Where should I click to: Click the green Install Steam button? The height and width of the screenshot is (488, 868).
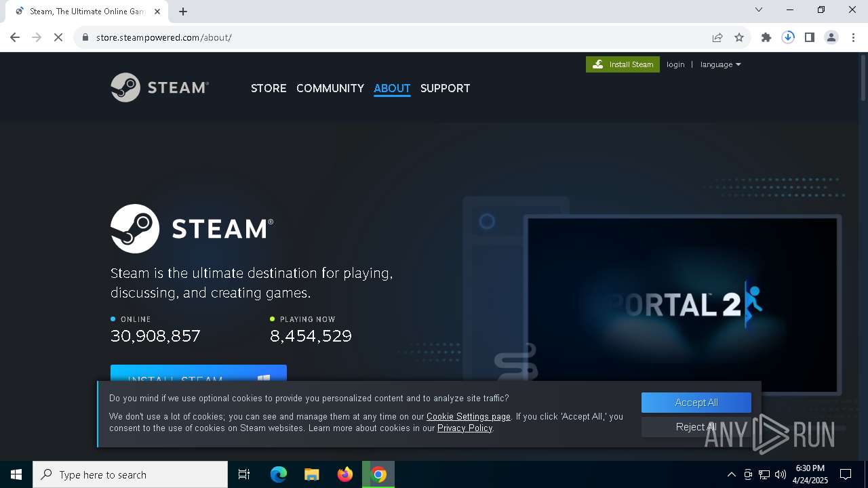click(x=623, y=64)
